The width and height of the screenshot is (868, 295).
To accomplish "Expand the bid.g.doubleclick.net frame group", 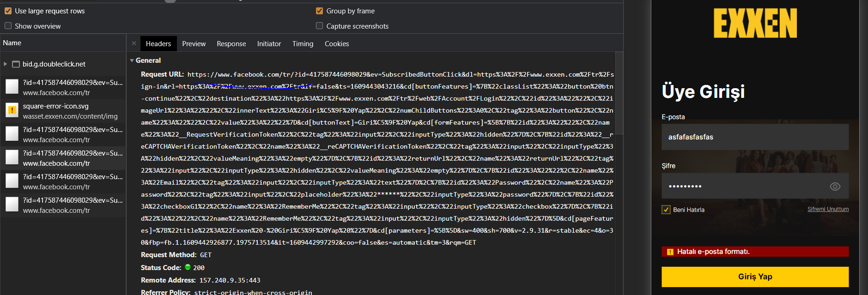I will tap(6, 64).
